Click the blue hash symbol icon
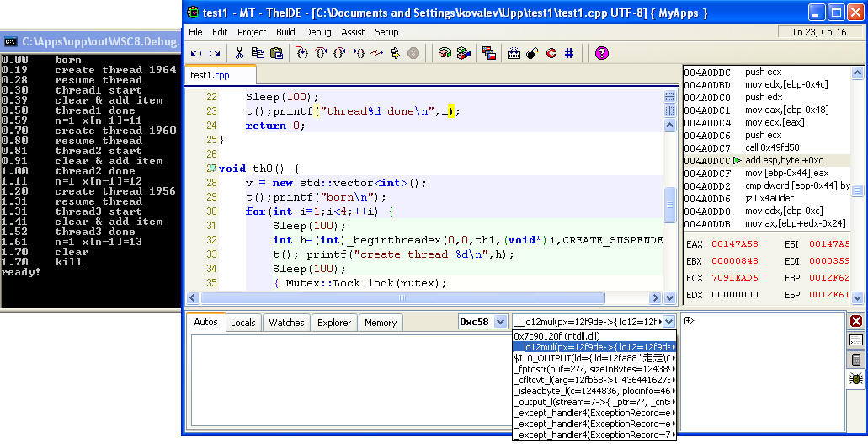Screen dimensions: 868x444 pos(569,53)
